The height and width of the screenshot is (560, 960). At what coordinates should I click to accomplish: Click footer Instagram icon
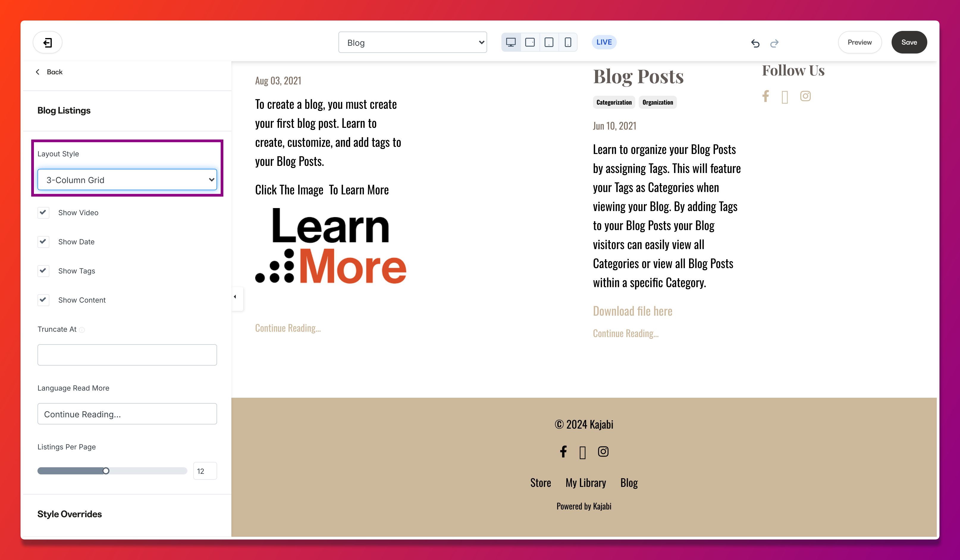tap(603, 452)
